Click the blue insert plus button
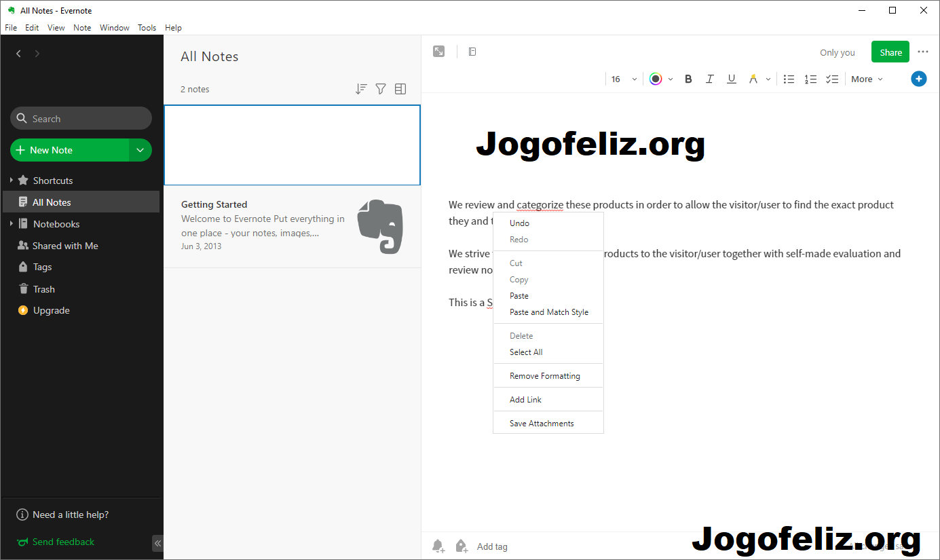The height and width of the screenshot is (560, 940). [x=918, y=79]
